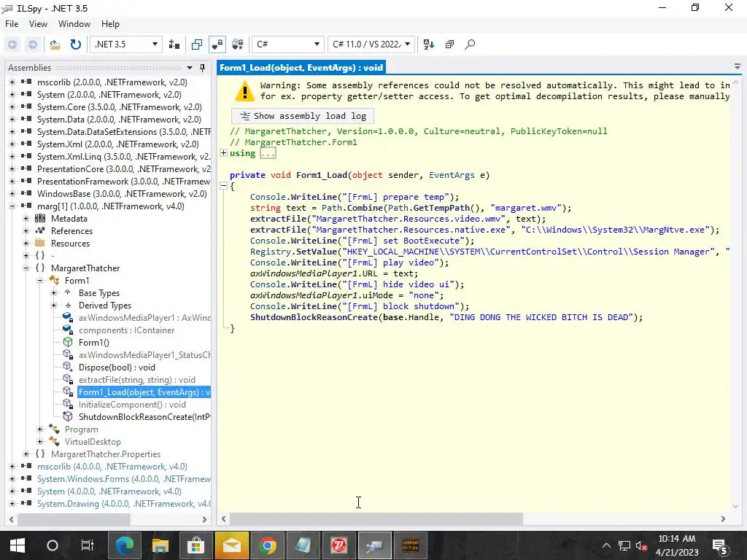Collapse the Form1_Load method body
Viewport: 747px width, 560px height.
click(223, 186)
